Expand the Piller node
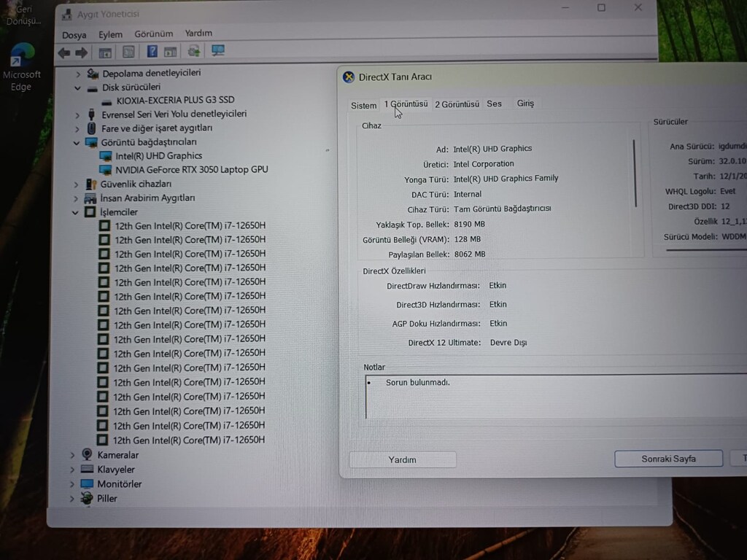Screen dimensions: 747x560 [72, 499]
